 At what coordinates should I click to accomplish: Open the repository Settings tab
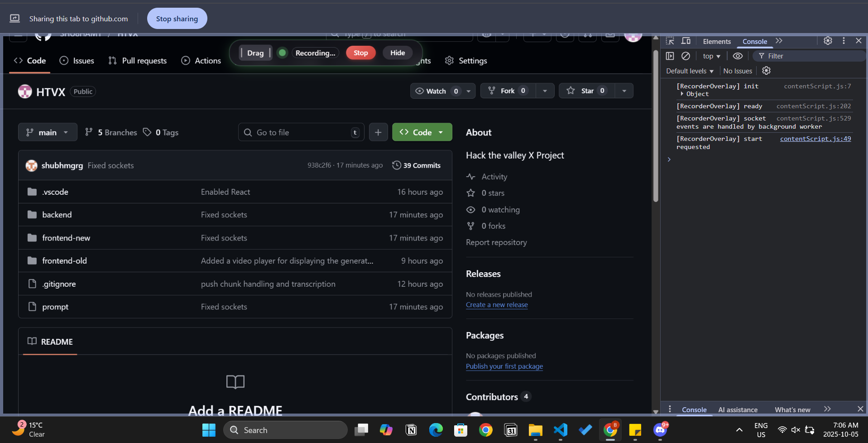[x=466, y=61]
